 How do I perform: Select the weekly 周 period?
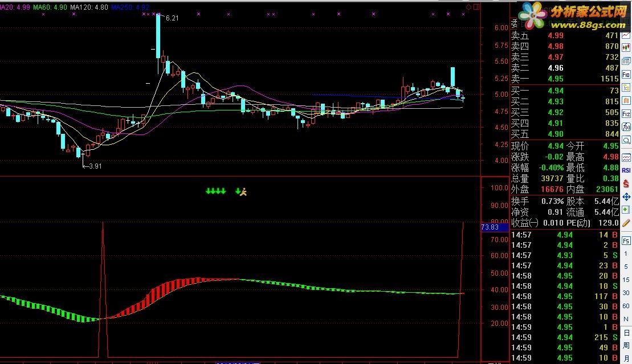(x=626, y=345)
